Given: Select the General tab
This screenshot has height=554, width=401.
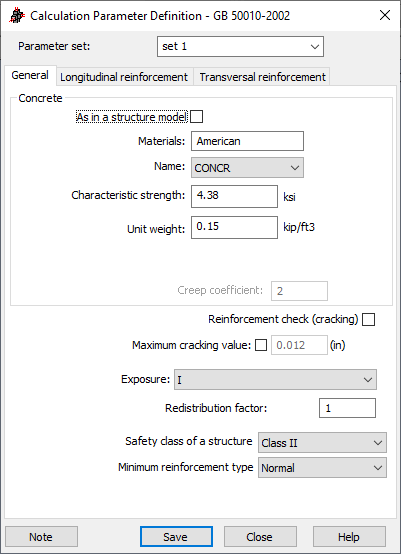Looking at the screenshot, I should click(30, 75).
